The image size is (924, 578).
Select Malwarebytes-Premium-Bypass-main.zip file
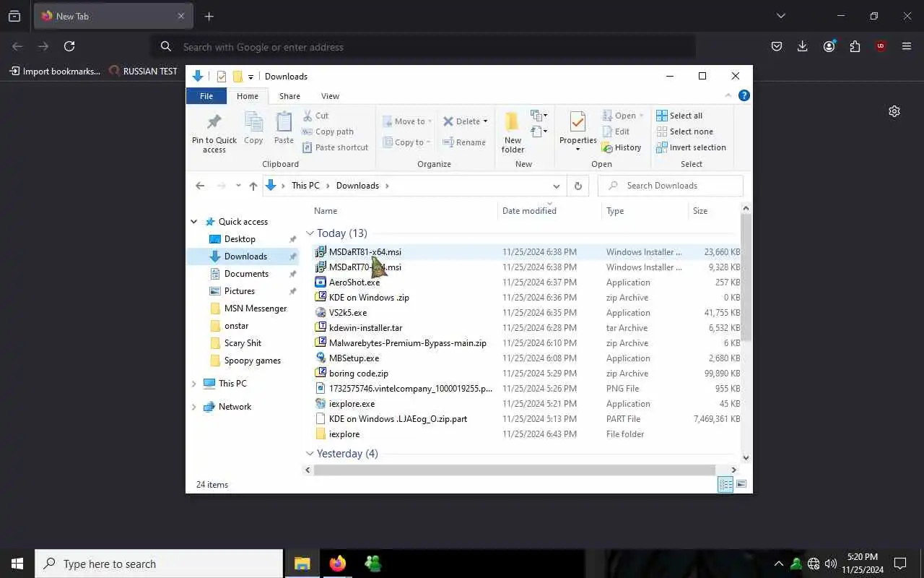(407, 343)
